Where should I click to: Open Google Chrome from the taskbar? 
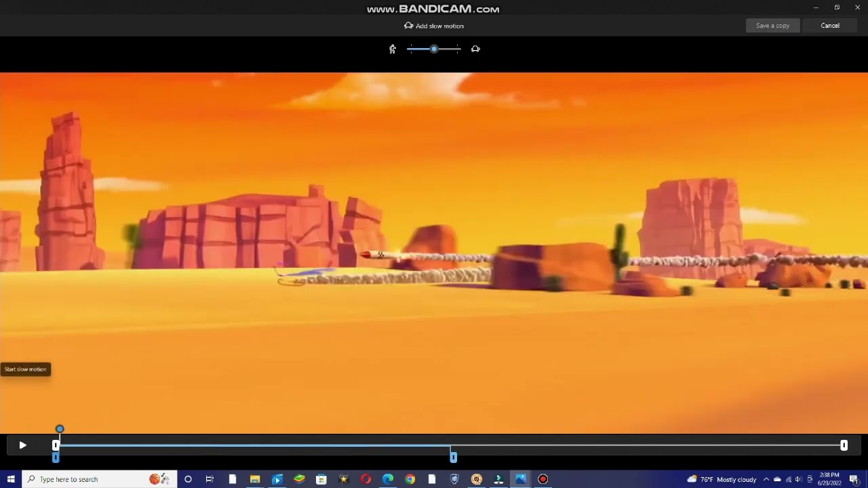[410, 479]
